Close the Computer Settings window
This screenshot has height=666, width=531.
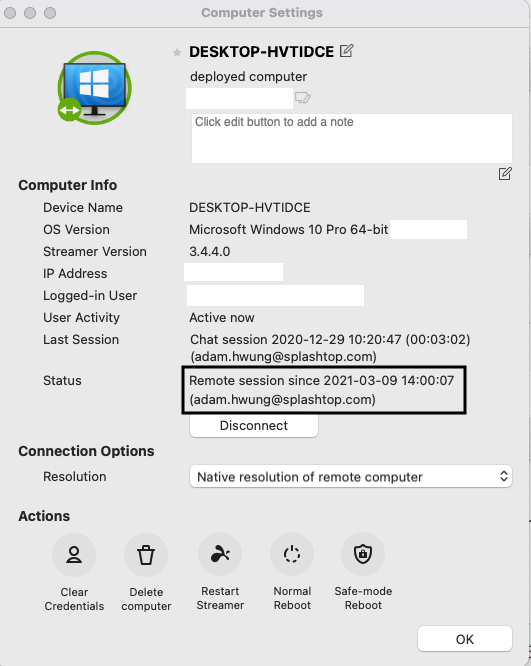tap(10, 13)
